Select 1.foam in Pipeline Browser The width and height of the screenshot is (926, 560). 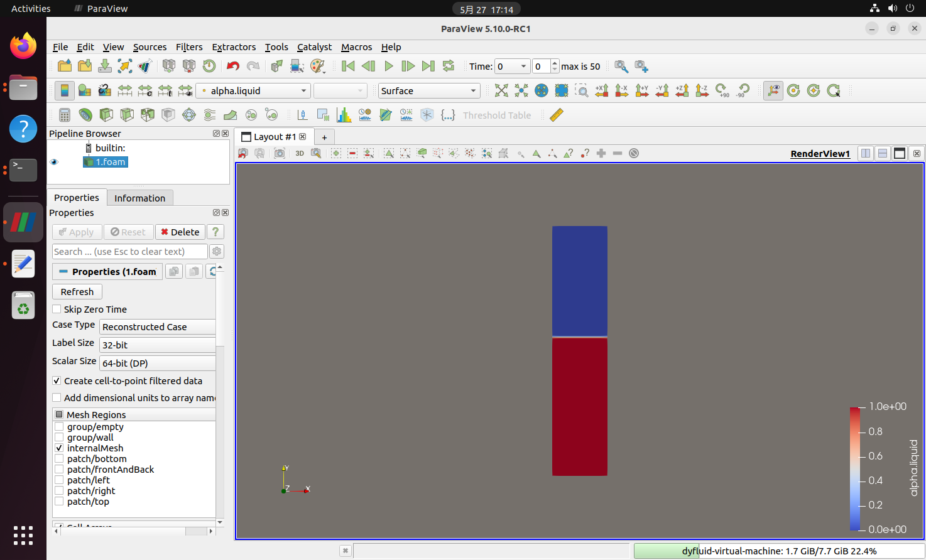coord(105,162)
